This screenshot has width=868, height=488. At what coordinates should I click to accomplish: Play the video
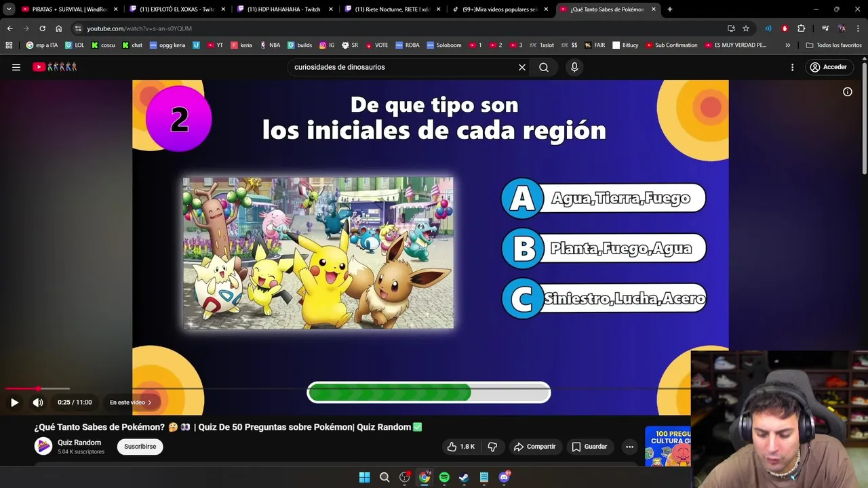pyautogui.click(x=14, y=403)
